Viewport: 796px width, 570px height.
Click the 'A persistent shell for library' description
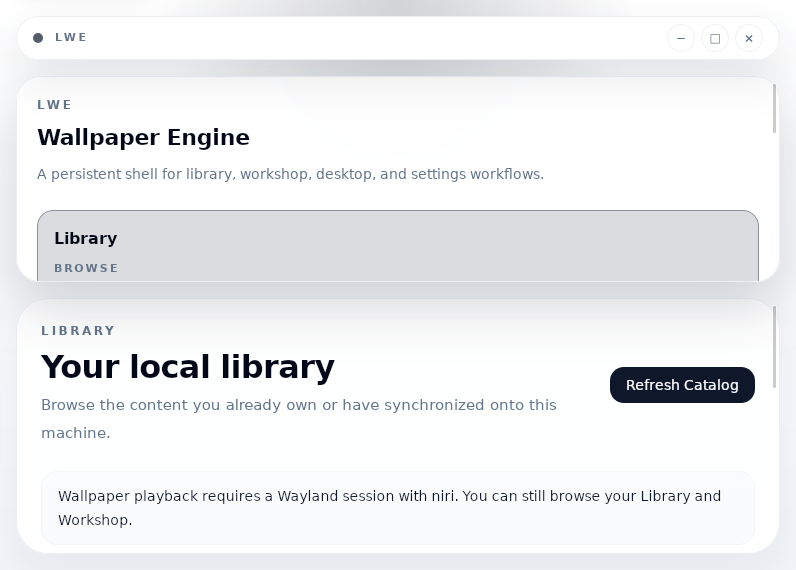(290, 174)
